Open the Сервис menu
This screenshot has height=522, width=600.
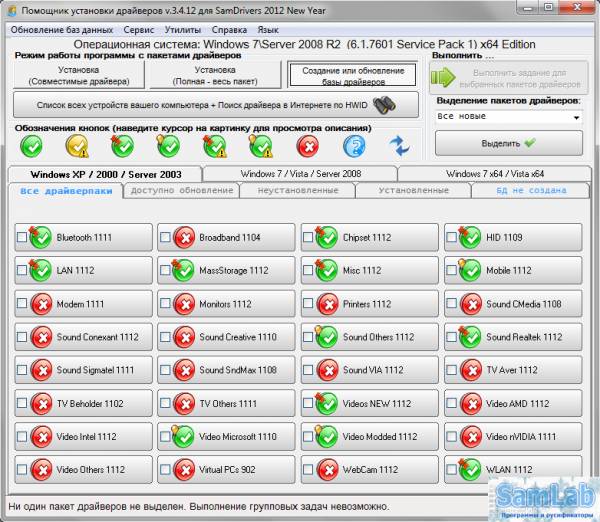(139, 30)
